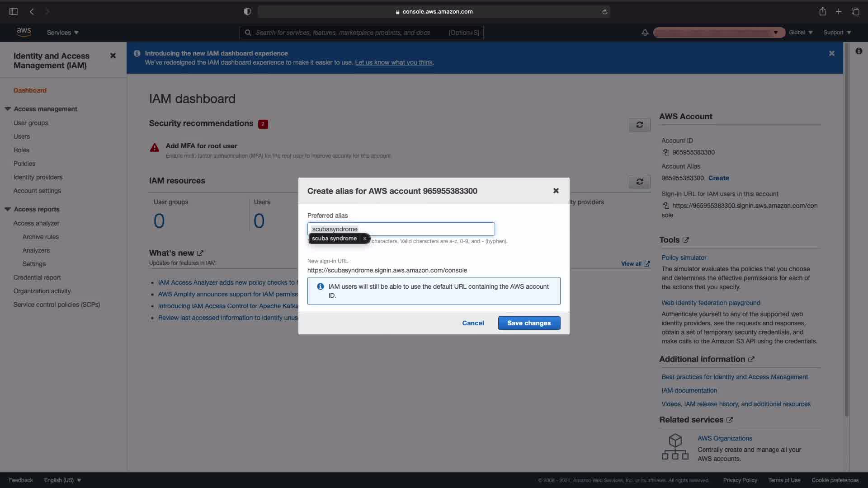This screenshot has width=868, height=488.
Task: Click the Save changes button
Action: click(x=529, y=323)
